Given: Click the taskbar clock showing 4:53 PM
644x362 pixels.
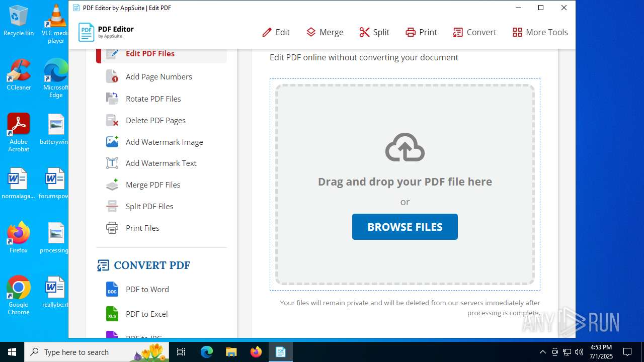Looking at the screenshot, I should [x=601, y=352].
